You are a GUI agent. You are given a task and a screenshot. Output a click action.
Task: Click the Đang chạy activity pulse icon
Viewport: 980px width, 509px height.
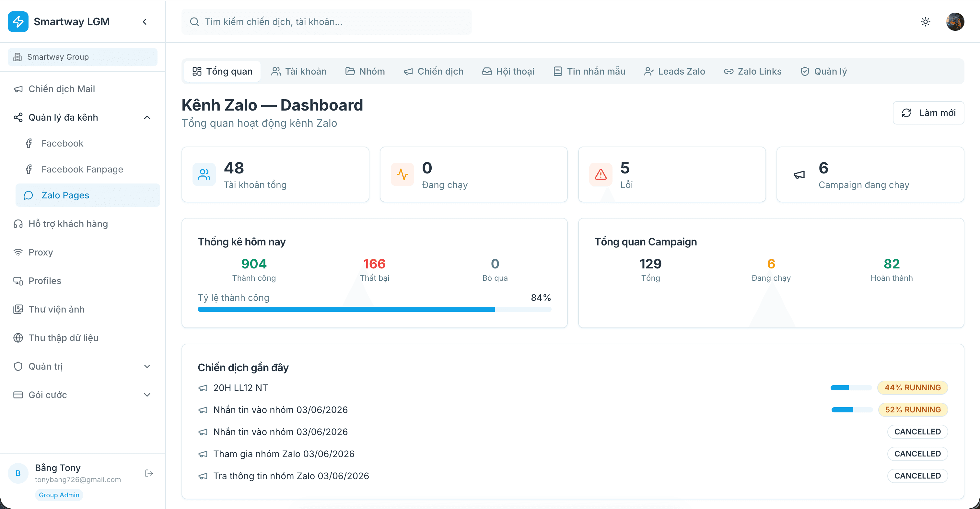pos(402,174)
